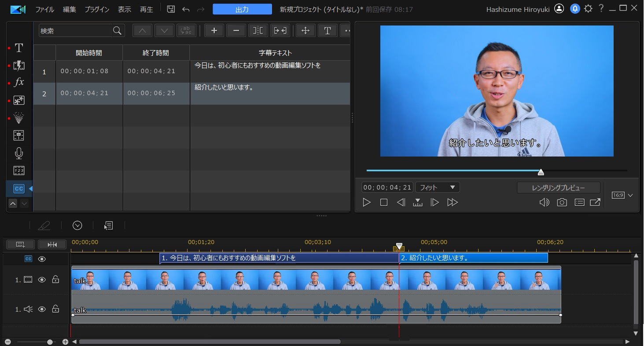Click the 出力 button
This screenshot has width=644, height=346.
(x=242, y=9)
